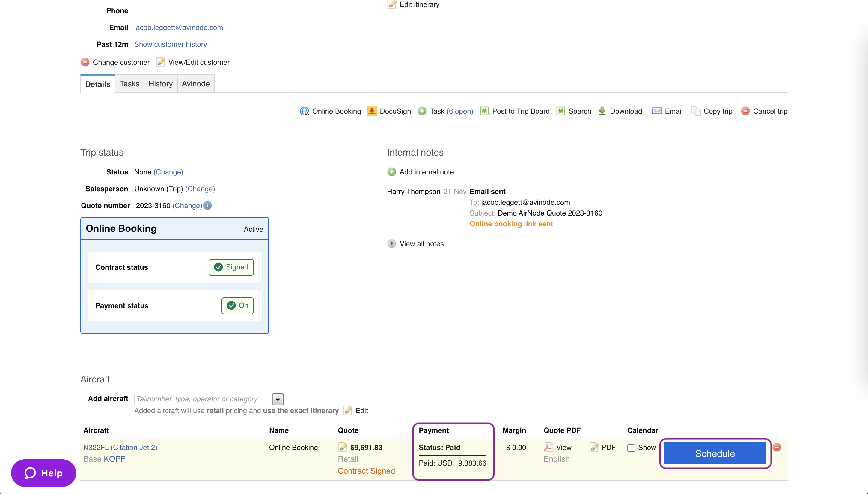
Task: Click the red Cancel trip icon
Action: (745, 111)
